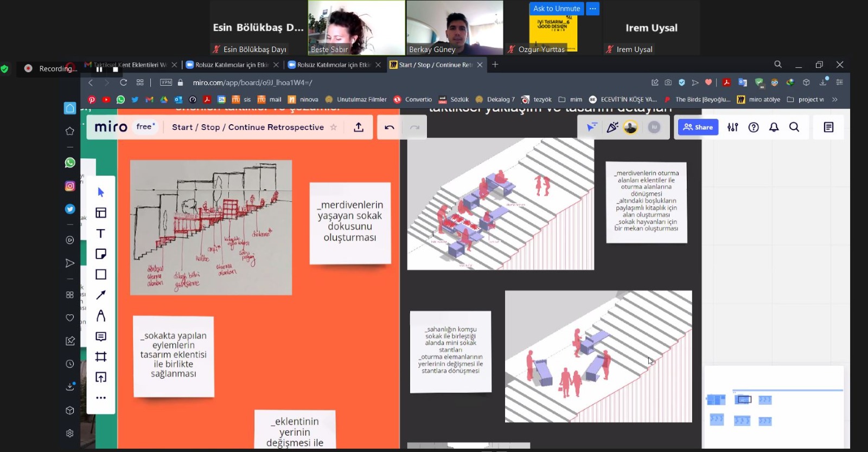Screen dimensions: 868x452
Task: Open a new browser tab
Action: click(x=495, y=64)
